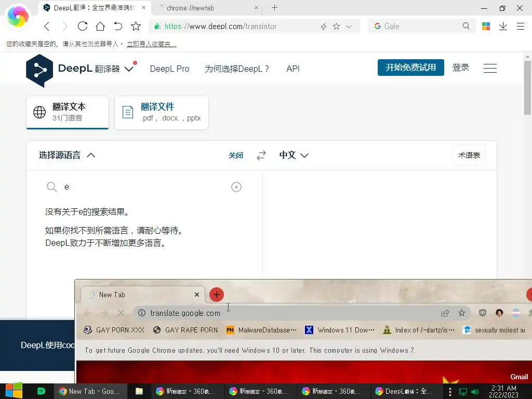This screenshot has width=532, height=399.
Task: Open the colorful apps grid icon
Action: pos(486,26)
